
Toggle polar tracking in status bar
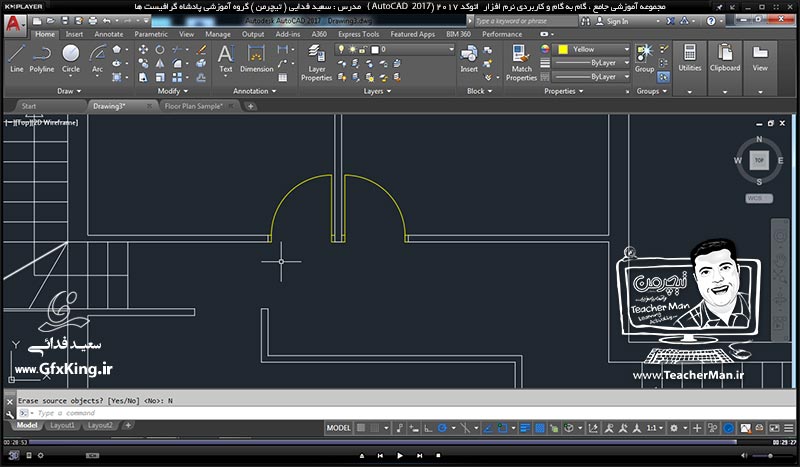point(442,428)
